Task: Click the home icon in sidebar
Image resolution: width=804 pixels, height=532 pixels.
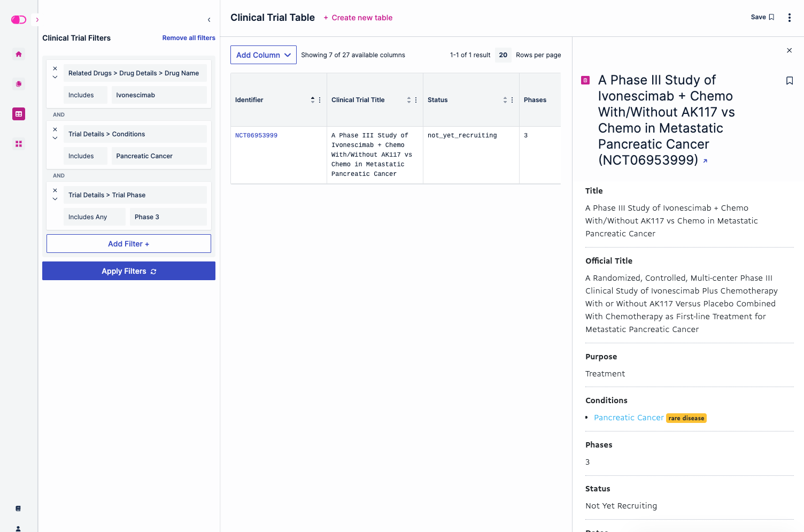Action: tap(19, 54)
